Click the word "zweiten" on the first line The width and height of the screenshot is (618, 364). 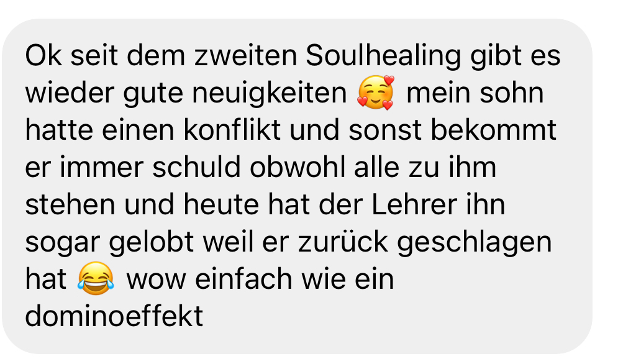pos(245,56)
